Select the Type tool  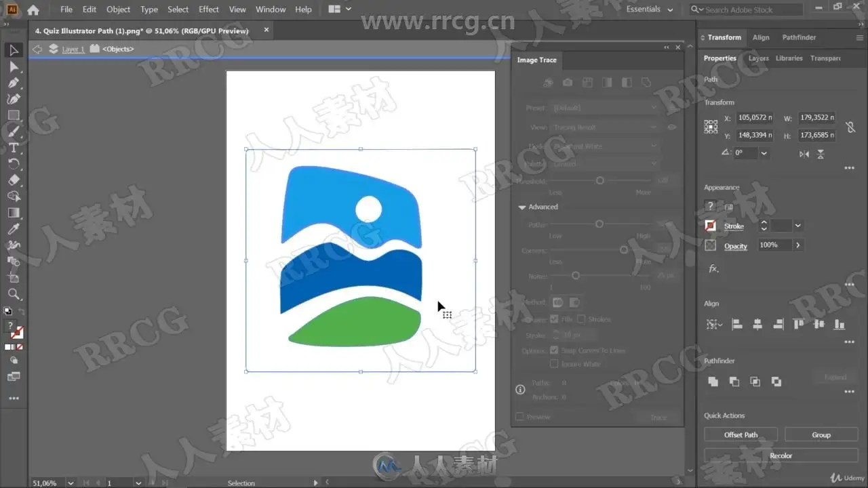pyautogui.click(x=14, y=148)
